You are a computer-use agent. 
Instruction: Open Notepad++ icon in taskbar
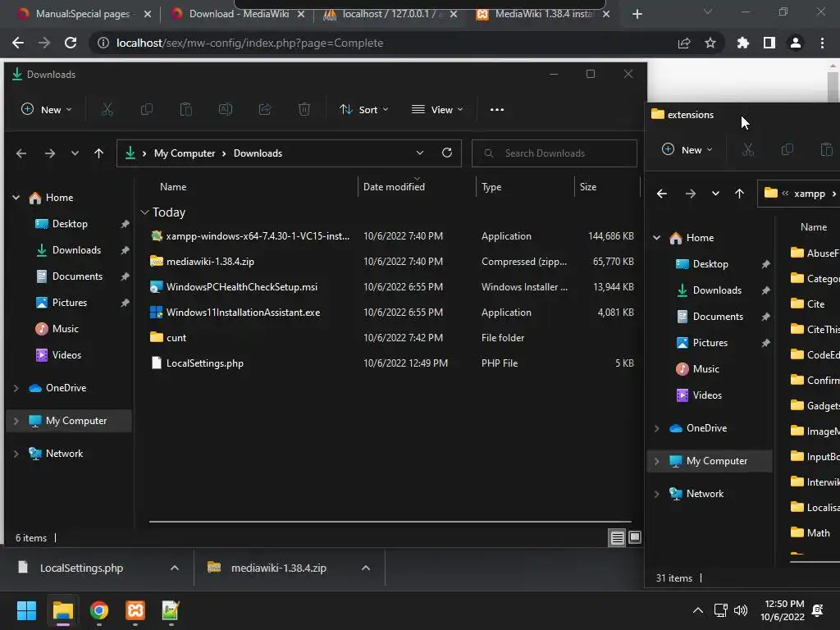pyautogui.click(x=171, y=610)
